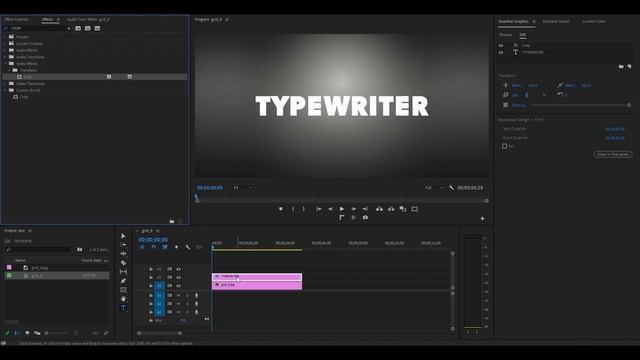Collapse the Transform subfolder
The height and width of the screenshot is (360, 640).
pyautogui.click(x=9, y=70)
